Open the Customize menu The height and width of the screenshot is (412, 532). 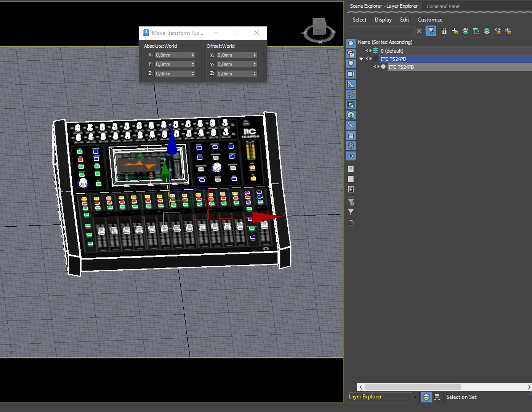(x=430, y=19)
